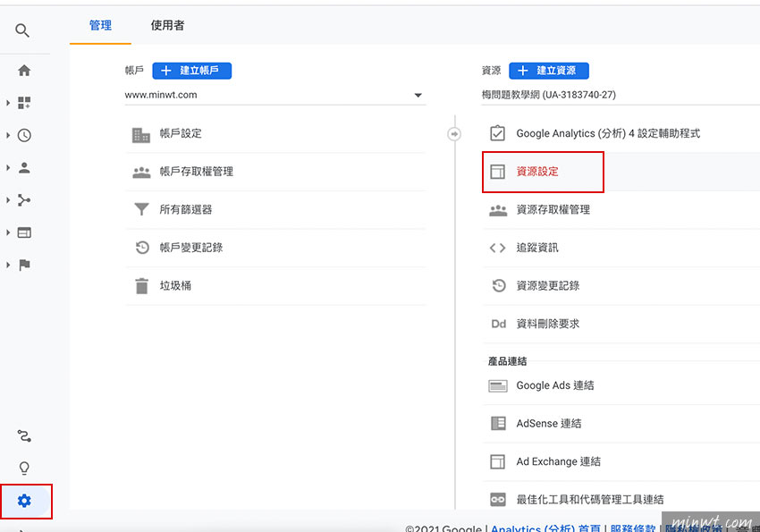Expand the Conversions sidebar section arrow
This screenshot has width=760, height=532.
[8, 265]
